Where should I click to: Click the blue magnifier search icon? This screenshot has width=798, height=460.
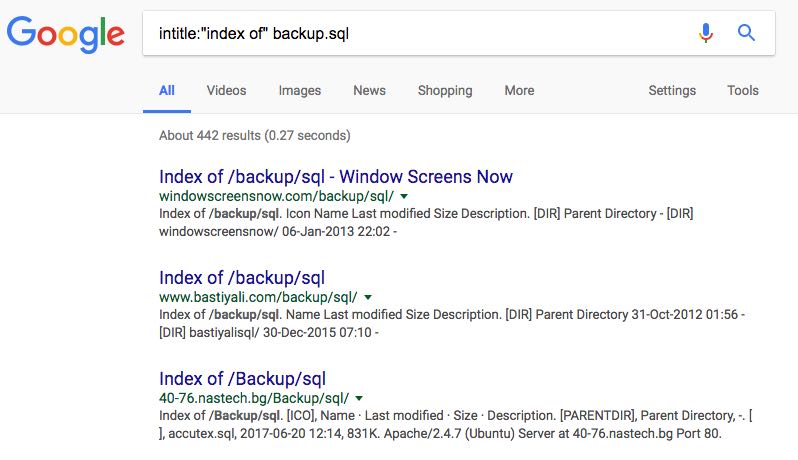click(x=746, y=33)
